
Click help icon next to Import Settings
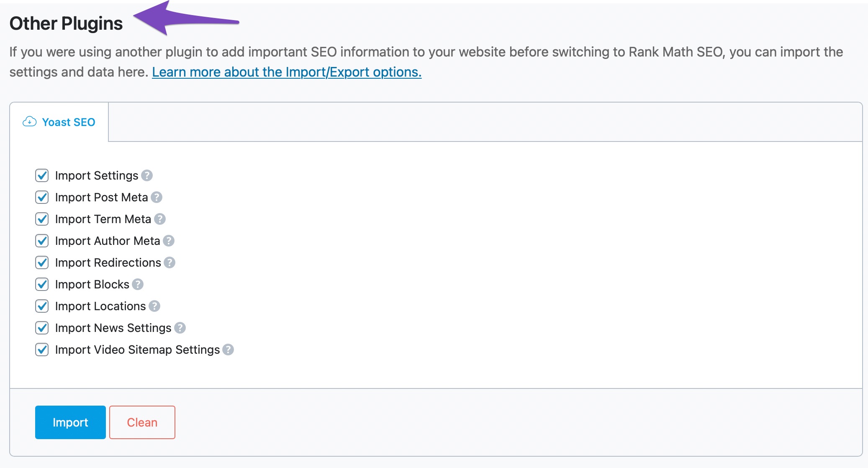click(147, 175)
